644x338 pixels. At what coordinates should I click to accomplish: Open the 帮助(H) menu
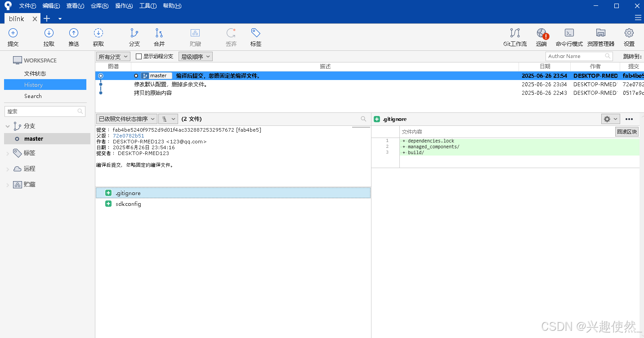172,6
